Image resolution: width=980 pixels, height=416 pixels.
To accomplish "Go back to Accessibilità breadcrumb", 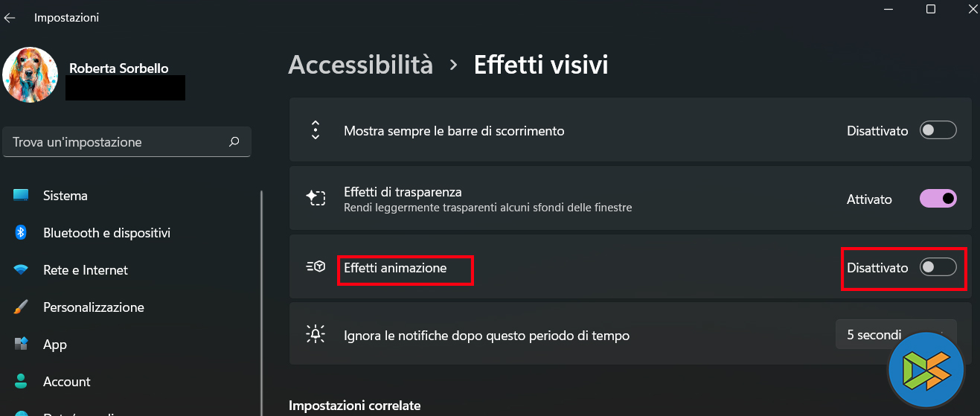I will point(360,65).
